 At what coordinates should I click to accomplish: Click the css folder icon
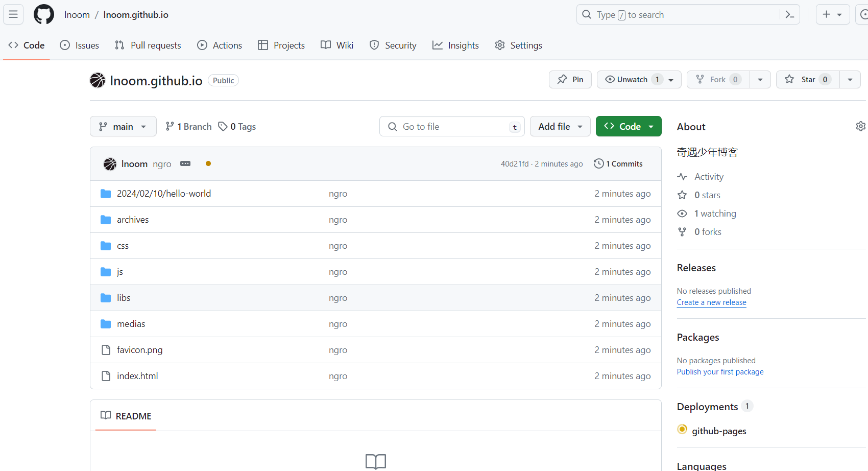106,246
